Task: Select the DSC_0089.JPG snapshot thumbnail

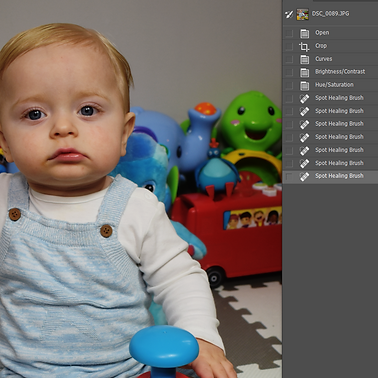Action: [x=303, y=14]
